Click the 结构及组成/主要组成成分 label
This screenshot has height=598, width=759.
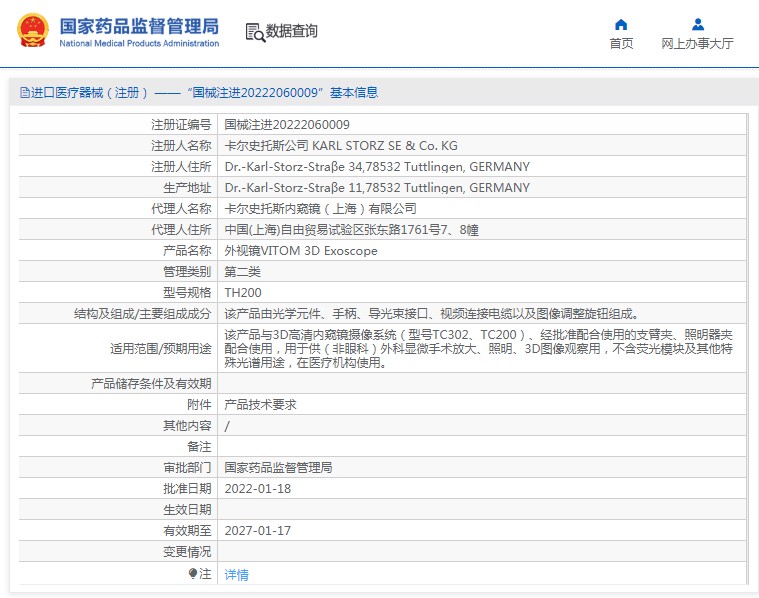pos(142,314)
